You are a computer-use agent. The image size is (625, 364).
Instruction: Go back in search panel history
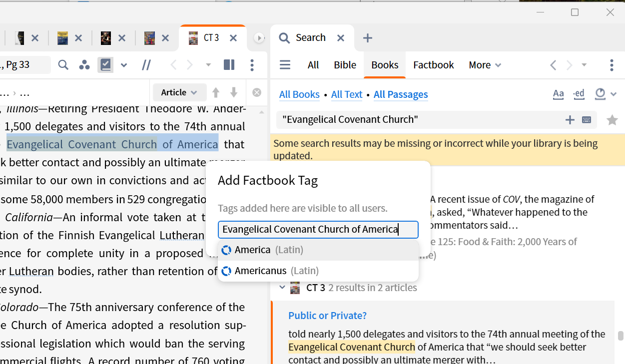553,65
